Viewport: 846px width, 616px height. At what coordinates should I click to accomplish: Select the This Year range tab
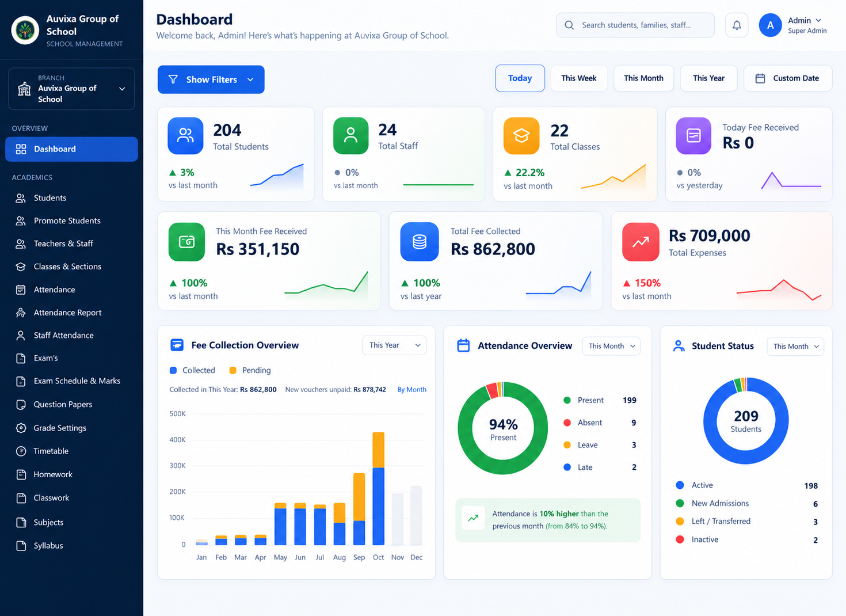pyautogui.click(x=708, y=78)
